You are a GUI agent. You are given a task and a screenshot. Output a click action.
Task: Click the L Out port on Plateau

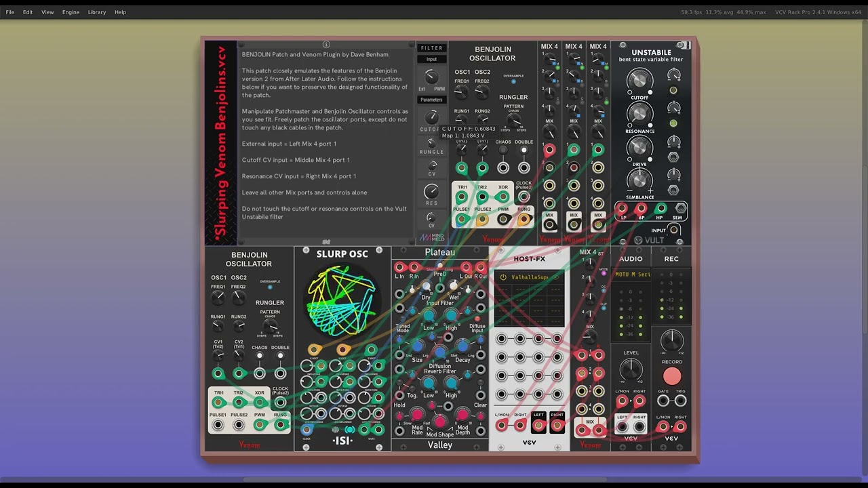click(x=466, y=267)
